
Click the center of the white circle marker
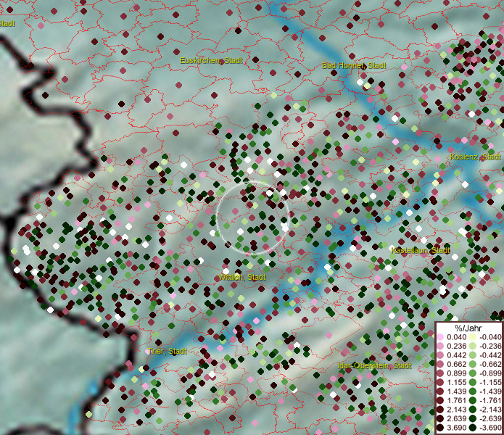point(253,217)
